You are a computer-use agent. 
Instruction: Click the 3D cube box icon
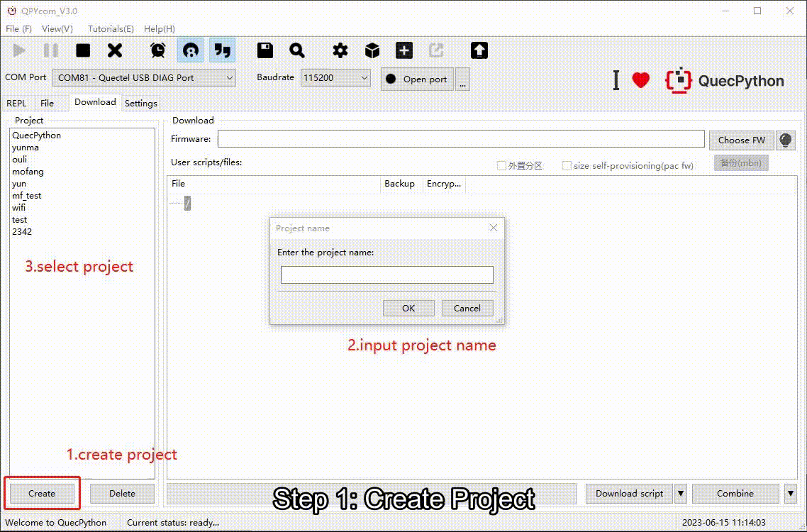[x=372, y=50]
